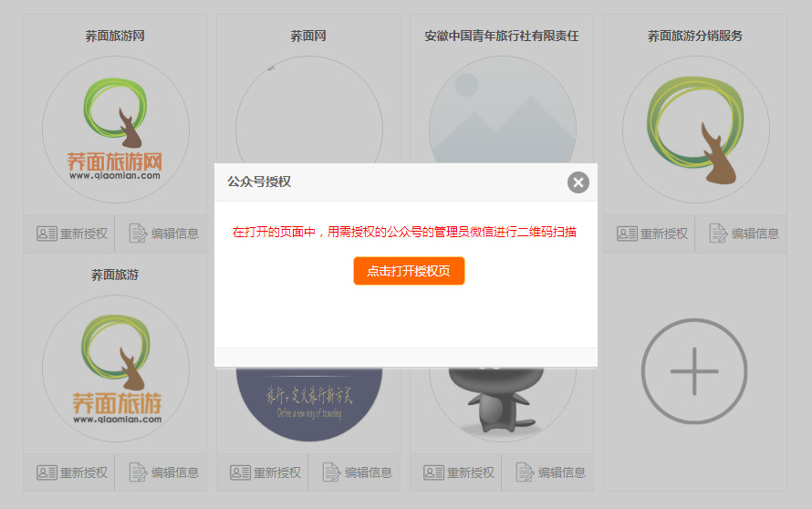Click the 公众号授权 dialog heading
Image resolution: width=812 pixels, height=509 pixels.
coord(259,182)
